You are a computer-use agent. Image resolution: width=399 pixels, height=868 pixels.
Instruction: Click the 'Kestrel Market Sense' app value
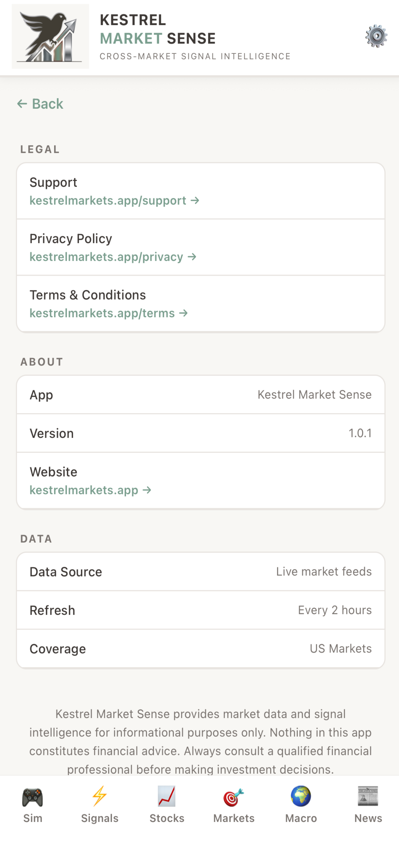315,395
